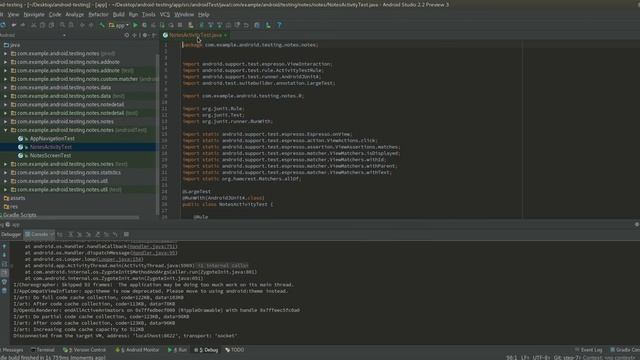The width and height of the screenshot is (640, 360).
Task: Open the Analyze menu
Action: click(x=75, y=15)
